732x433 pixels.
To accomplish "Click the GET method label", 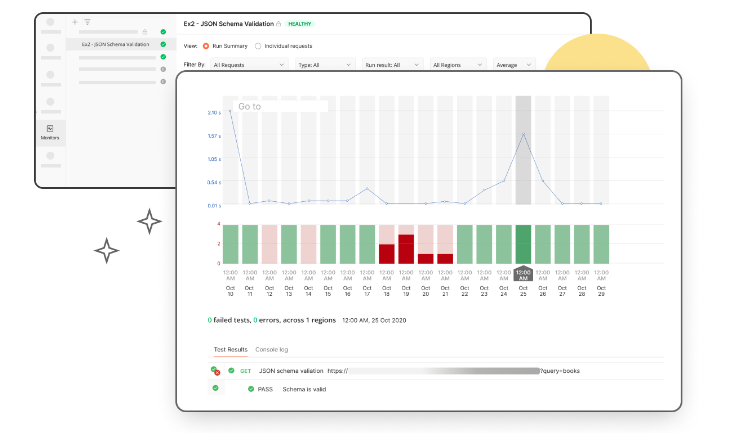I will pos(246,371).
